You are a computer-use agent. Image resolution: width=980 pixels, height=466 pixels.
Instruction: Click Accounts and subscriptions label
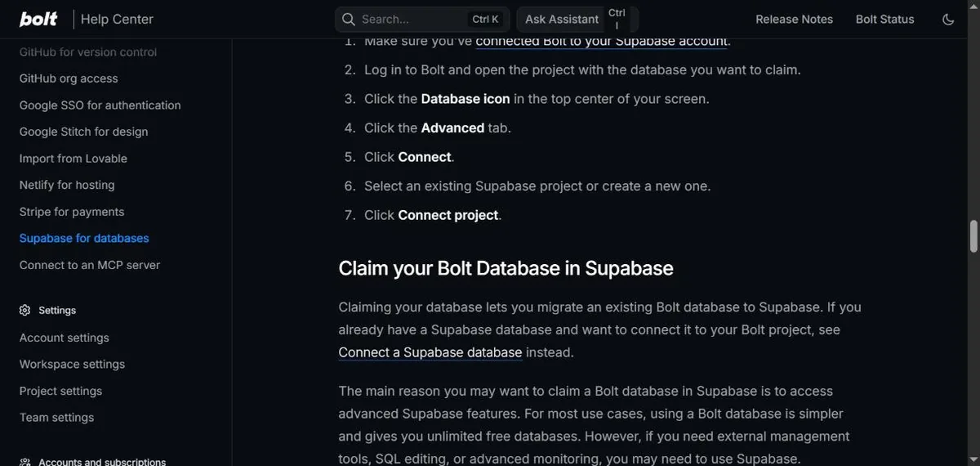(102, 462)
